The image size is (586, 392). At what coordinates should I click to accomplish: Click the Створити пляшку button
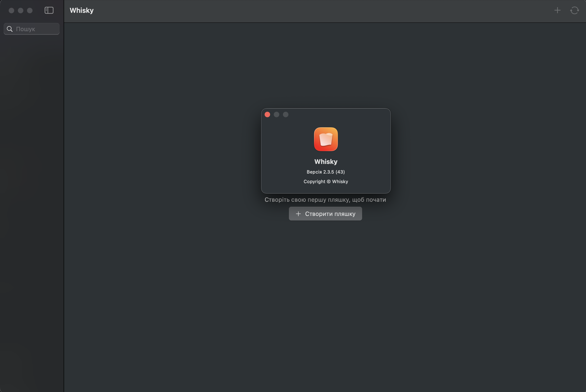(x=325, y=214)
